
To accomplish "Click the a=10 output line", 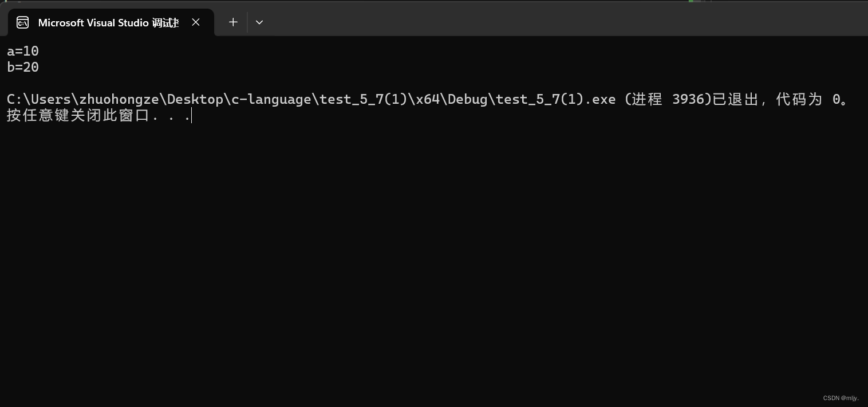I will (23, 51).
